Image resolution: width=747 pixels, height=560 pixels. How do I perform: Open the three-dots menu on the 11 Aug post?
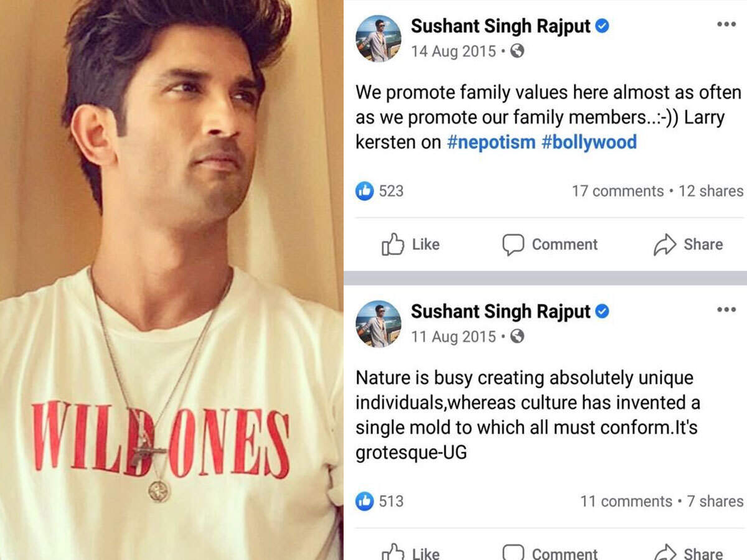(726, 310)
